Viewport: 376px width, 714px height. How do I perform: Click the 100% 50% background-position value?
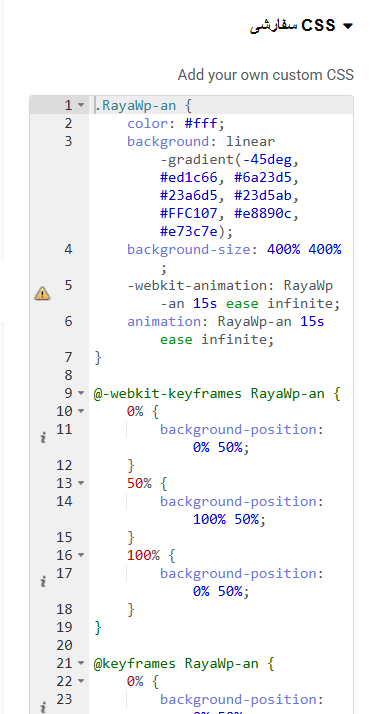click(x=226, y=519)
